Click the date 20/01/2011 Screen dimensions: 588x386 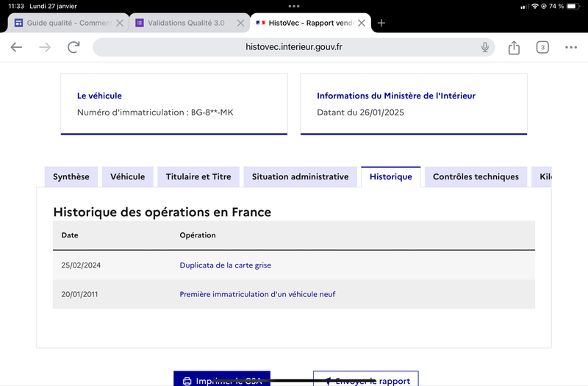pyautogui.click(x=79, y=294)
